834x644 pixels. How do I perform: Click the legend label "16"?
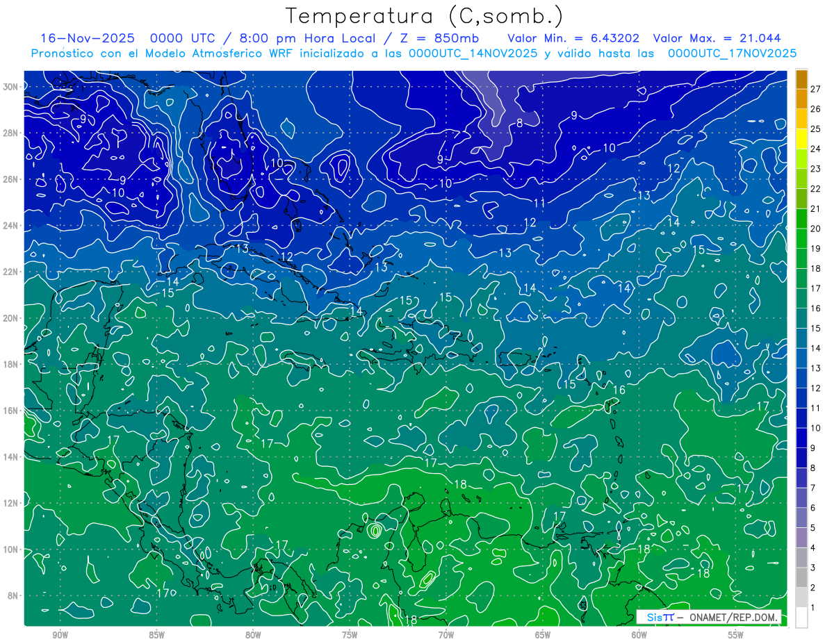click(x=815, y=308)
